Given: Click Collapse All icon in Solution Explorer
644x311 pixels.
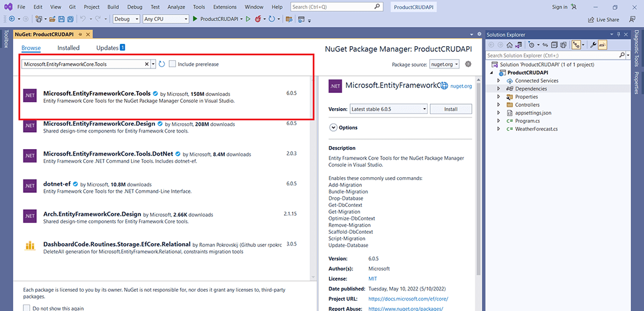Looking at the screenshot, I should 554,45.
